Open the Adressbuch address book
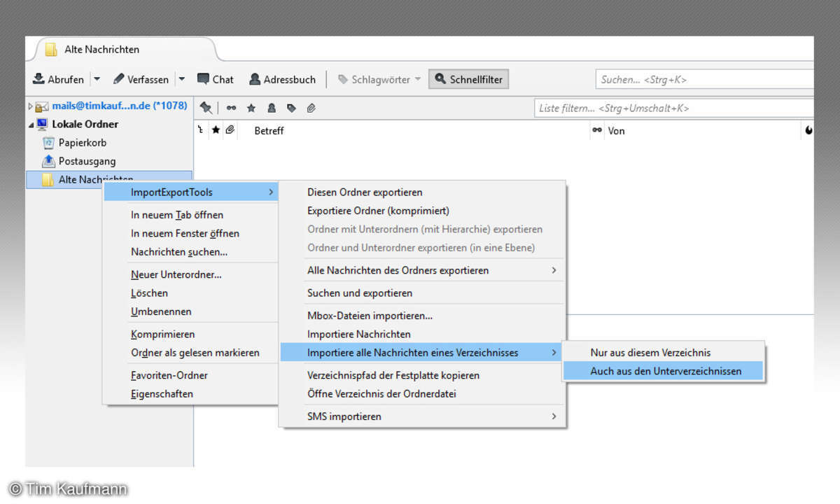The height and width of the screenshot is (504, 840). point(283,79)
